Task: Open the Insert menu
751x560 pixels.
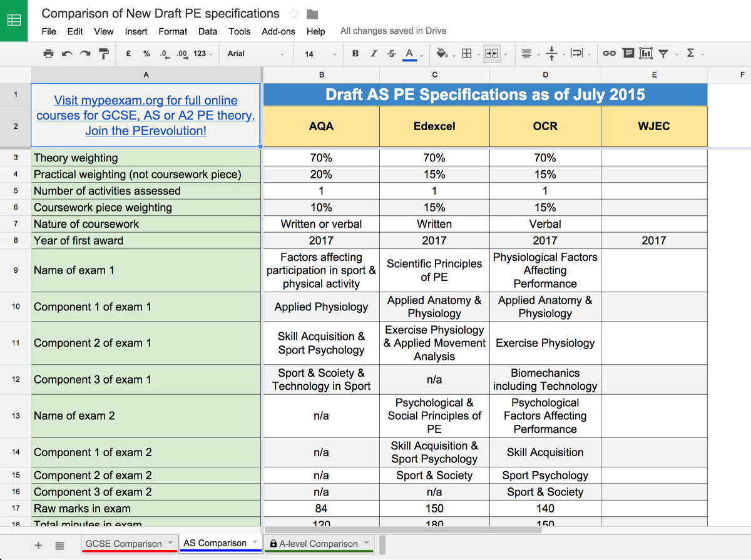Action: tap(136, 31)
